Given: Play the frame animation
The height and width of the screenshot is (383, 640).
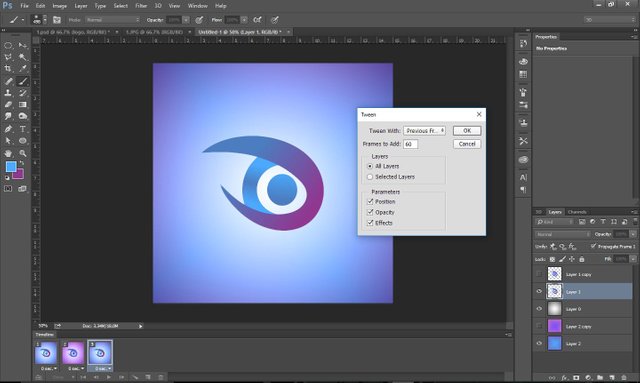Looking at the screenshot, I should pyautogui.click(x=109, y=377).
